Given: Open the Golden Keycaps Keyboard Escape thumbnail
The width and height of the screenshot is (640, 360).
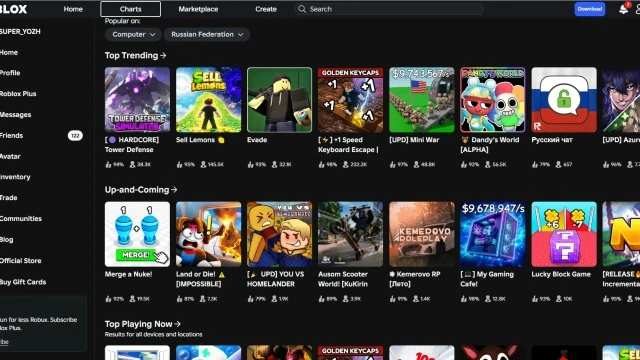Looking at the screenshot, I should tap(351, 100).
